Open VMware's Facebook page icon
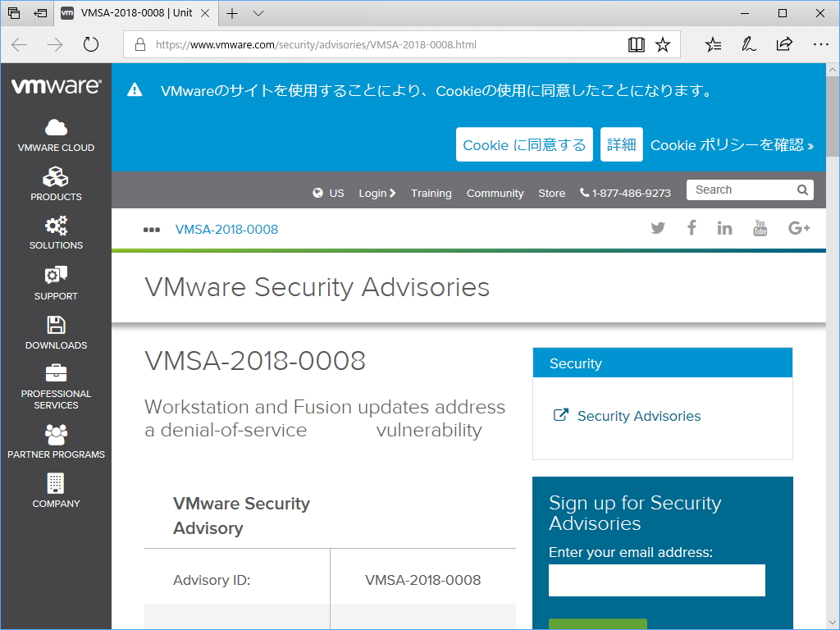The image size is (840, 630). (692, 227)
